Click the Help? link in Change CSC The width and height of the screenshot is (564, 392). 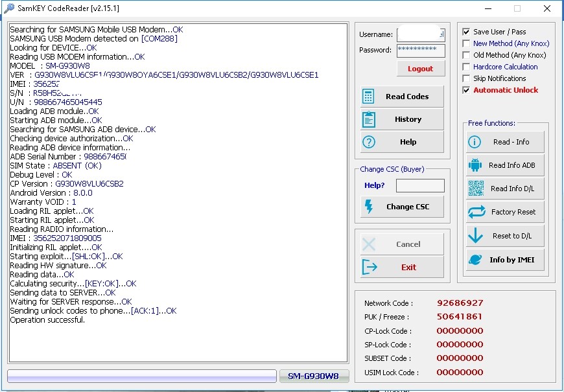pos(375,185)
